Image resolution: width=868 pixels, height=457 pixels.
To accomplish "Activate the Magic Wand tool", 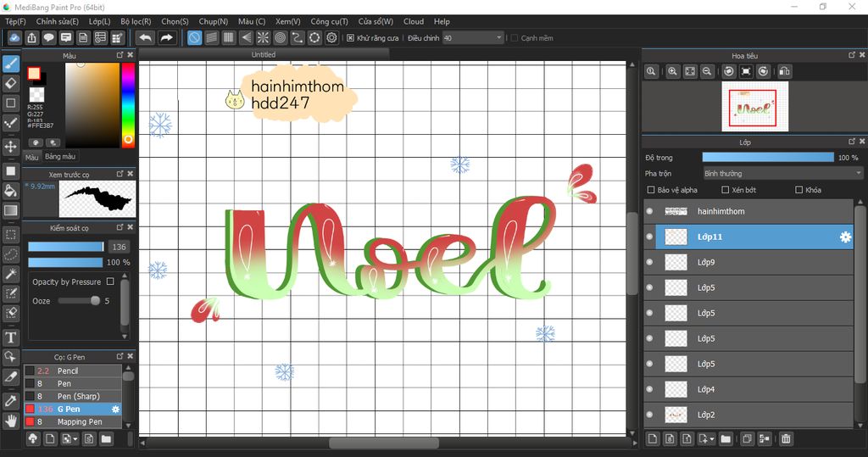I will point(10,274).
